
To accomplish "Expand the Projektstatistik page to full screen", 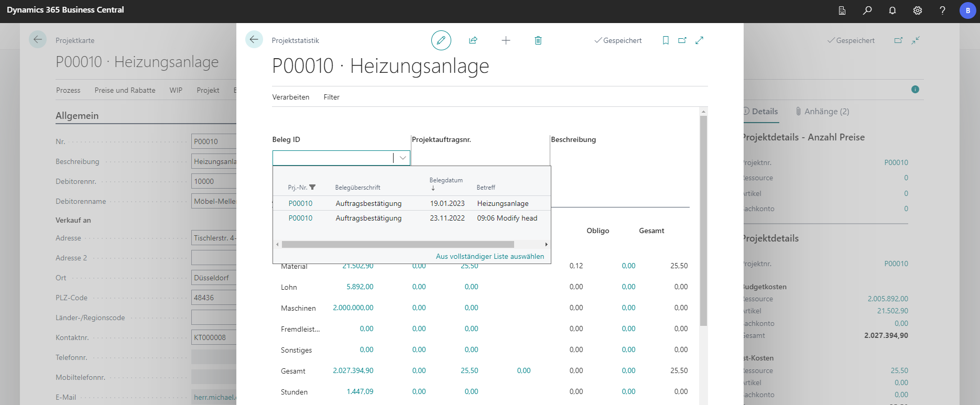I will [x=699, y=40].
